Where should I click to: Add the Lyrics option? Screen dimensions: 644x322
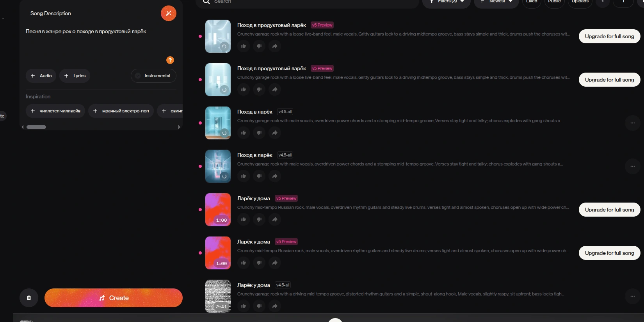[75, 76]
